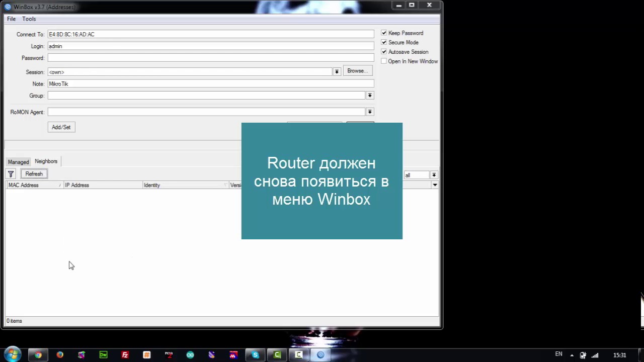The width and height of the screenshot is (644, 362).
Task: Open FileZilla taskbar icon
Action: 125,354
